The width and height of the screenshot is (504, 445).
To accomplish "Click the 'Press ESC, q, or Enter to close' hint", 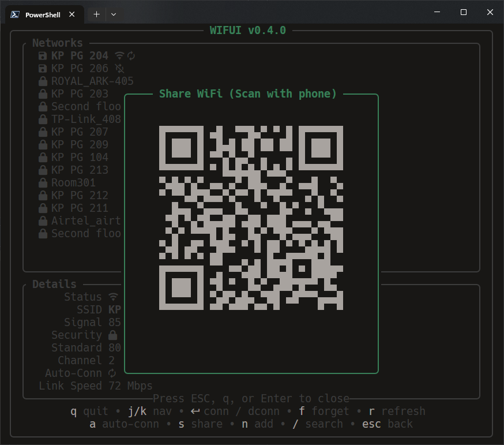I will pyautogui.click(x=251, y=399).
